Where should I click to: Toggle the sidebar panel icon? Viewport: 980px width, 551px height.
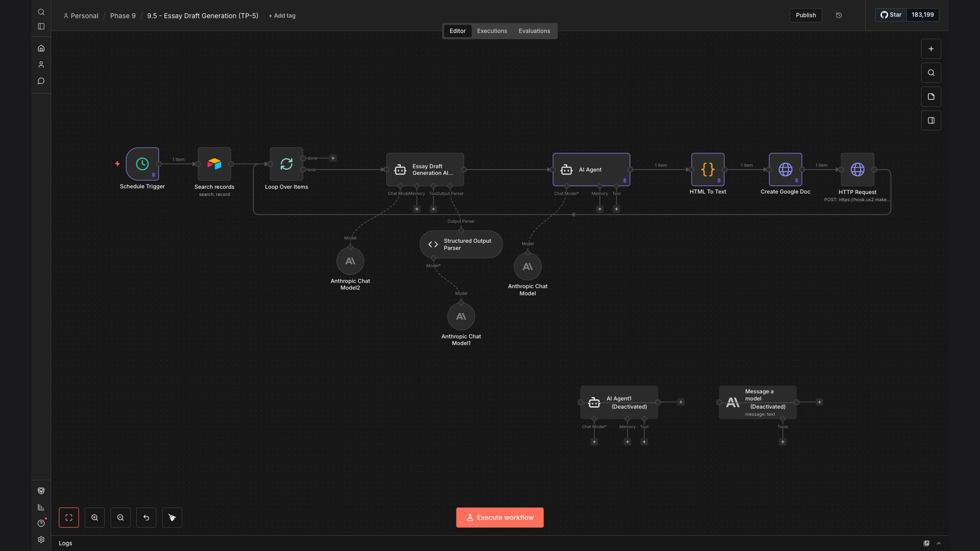click(x=41, y=26)
